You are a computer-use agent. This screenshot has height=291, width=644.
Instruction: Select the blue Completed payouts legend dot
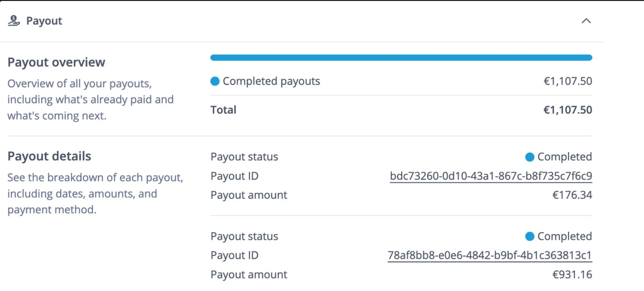(215, 81)
